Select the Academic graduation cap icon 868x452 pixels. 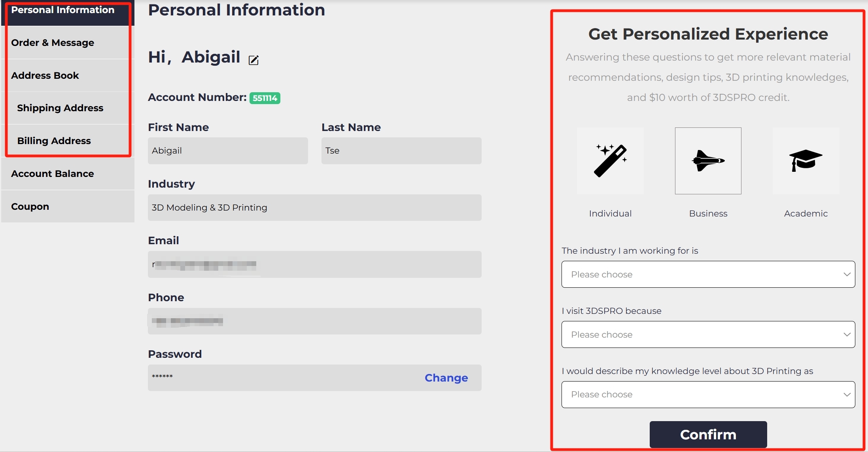tap(806, 161)
